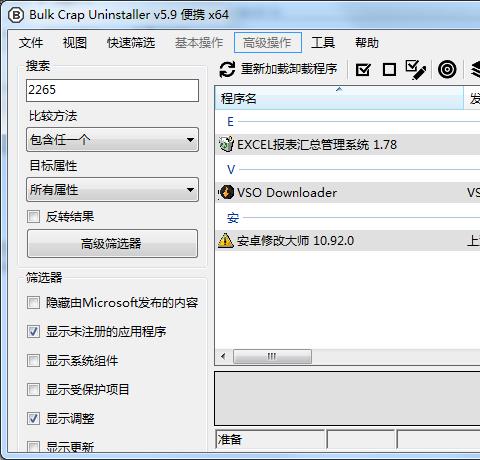
Task: Uncheck the 显示调整 checkbox
Action: tap(33, 418)
